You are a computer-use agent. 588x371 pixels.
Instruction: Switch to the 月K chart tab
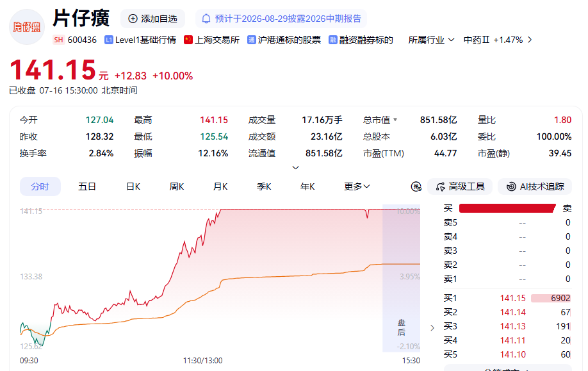(x=220, y=186)
